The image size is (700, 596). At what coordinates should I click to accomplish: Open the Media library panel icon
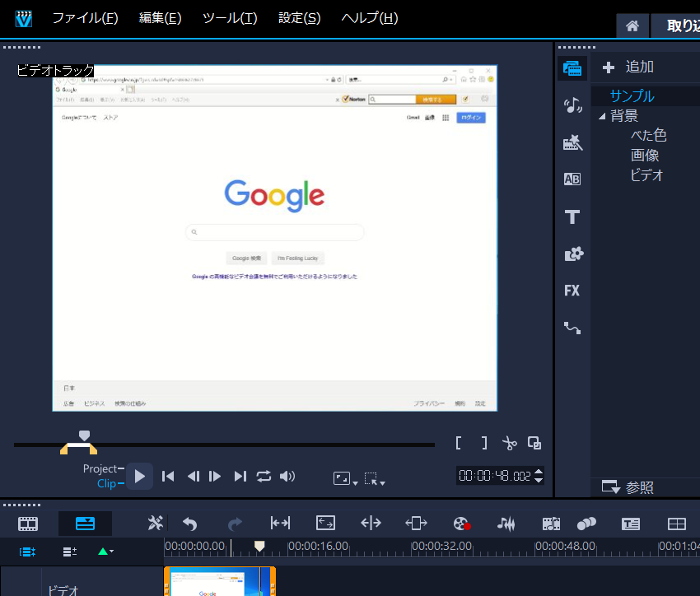(x=572, y=68)
